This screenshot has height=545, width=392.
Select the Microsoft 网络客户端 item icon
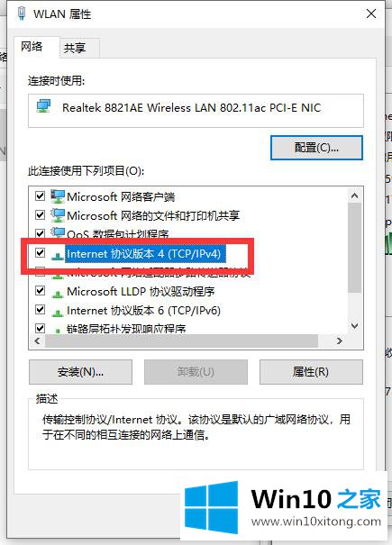click(x=58, y=196)
